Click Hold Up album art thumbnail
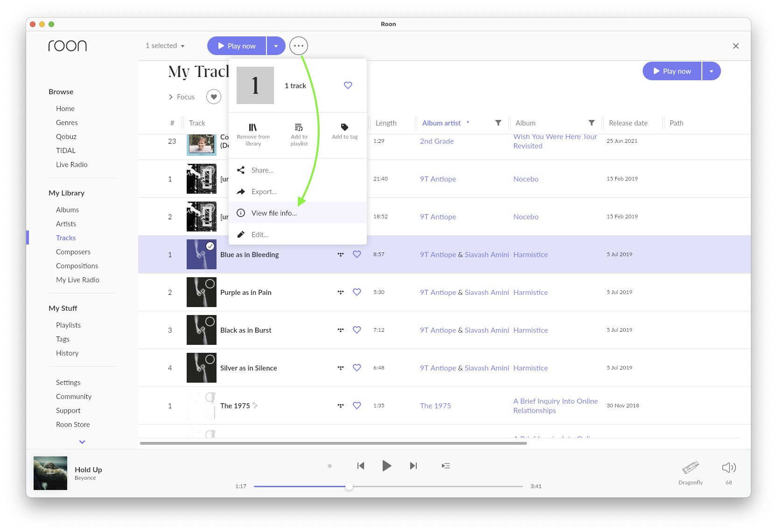 (x=50, y=473)
